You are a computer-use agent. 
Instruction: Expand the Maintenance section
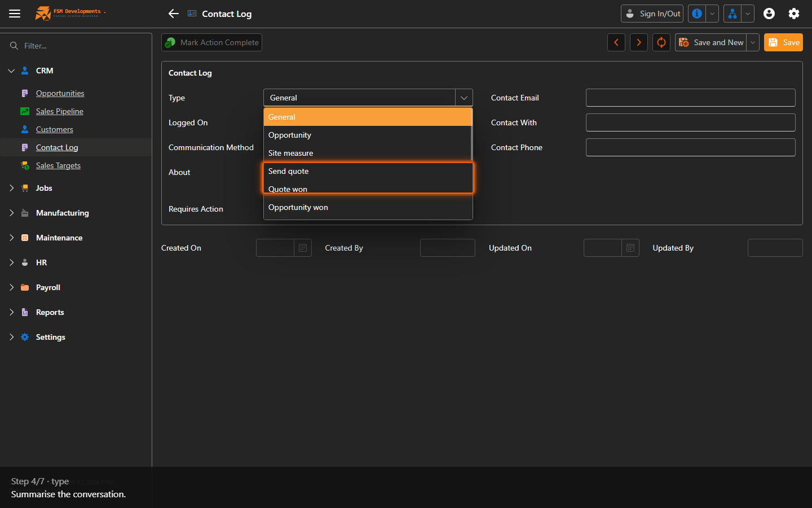[11, 238]
